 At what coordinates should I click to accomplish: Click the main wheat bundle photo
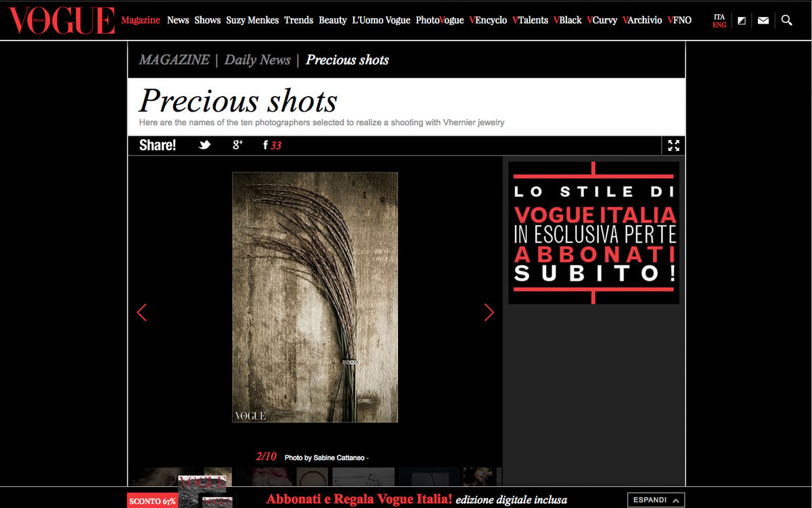(x=315, y=297)
